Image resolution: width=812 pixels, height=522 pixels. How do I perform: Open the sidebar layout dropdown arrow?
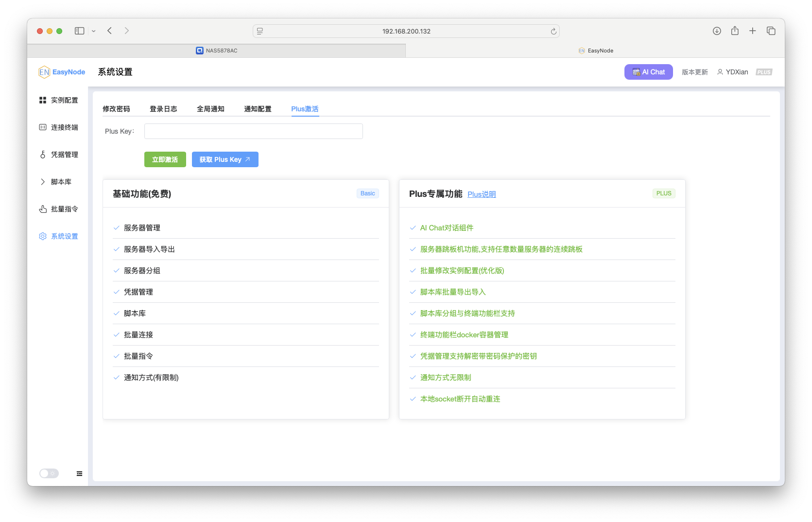(x=93, y=31)
